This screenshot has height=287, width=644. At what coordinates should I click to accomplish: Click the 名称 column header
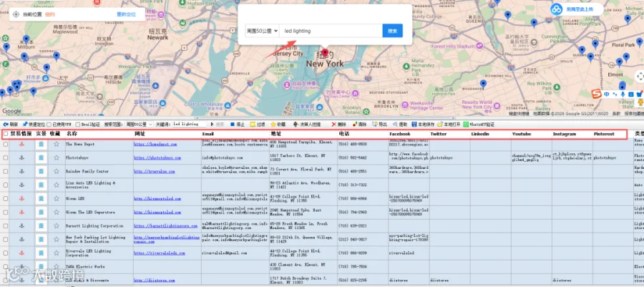point(72,134)
